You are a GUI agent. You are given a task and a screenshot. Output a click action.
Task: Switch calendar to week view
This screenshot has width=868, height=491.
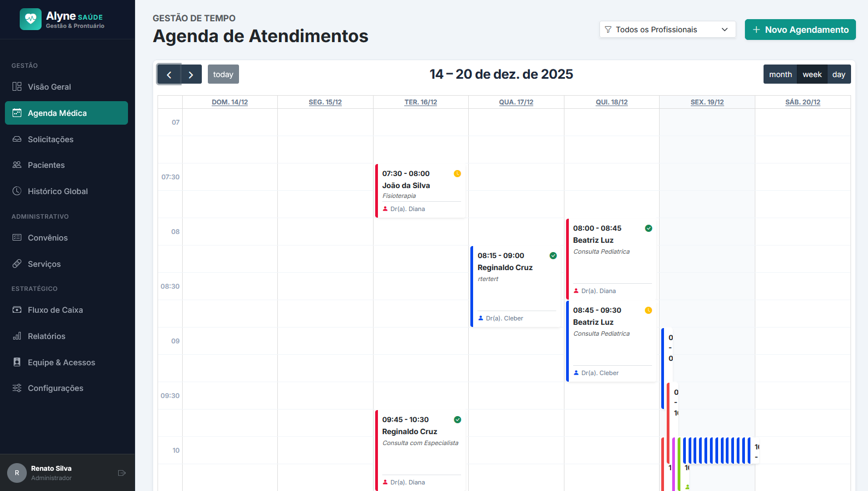[812, 74]
